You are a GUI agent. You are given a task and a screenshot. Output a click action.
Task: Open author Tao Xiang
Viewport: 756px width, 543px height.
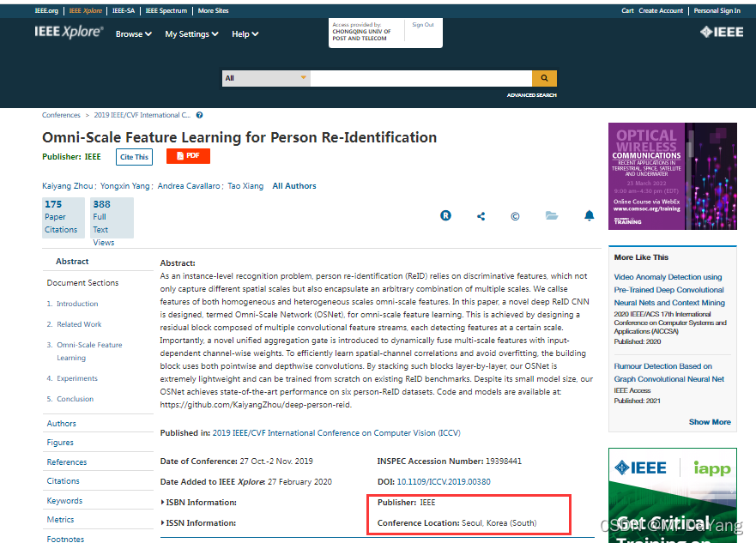245,186
